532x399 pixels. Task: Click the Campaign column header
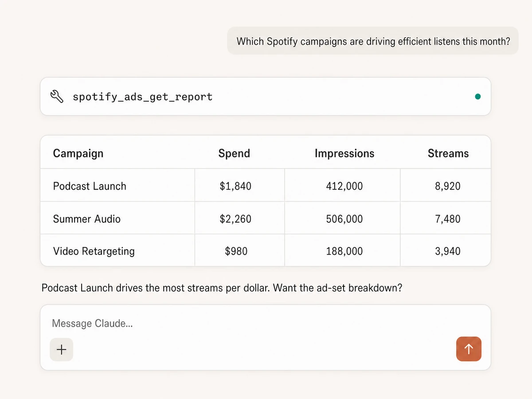(78, 153)
